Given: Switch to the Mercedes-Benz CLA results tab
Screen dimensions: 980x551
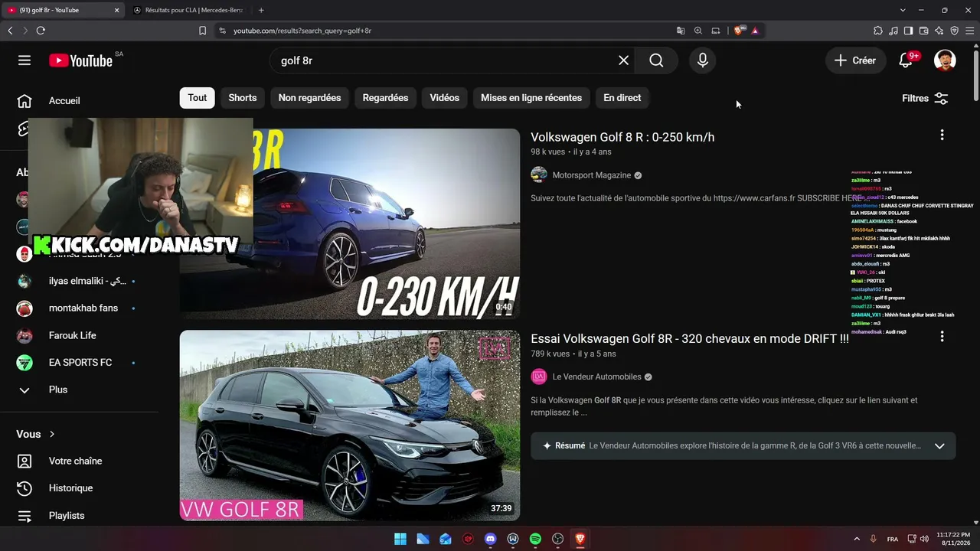Looking at the screenshot, I should coord(189,10).
